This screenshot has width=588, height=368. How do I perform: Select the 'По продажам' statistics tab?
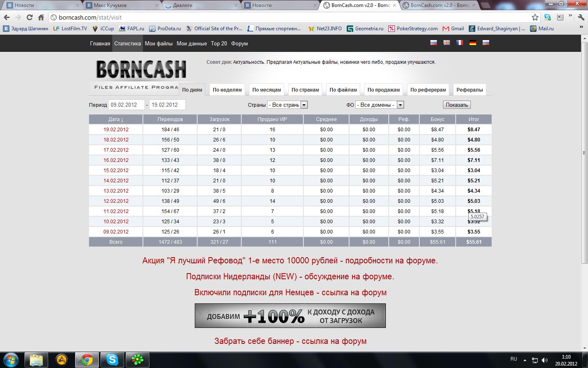[384, 90]
